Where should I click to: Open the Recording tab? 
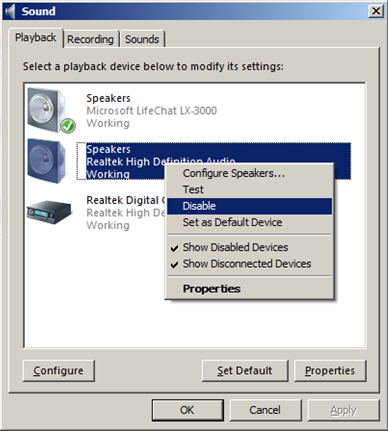click(90, 39)
